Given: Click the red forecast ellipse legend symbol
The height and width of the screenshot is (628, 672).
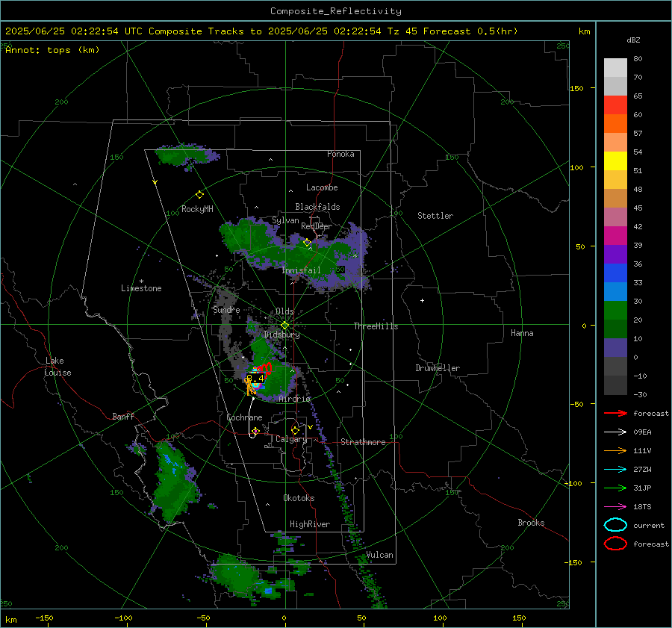Looking at the screenshot, I should 615,544.
